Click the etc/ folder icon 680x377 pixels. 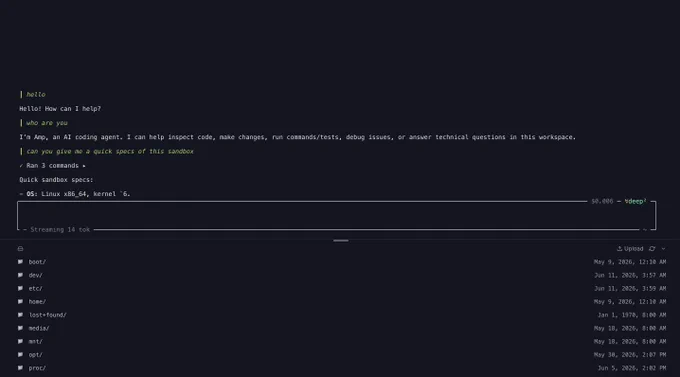pyautogui.click(x=20, y=288)
